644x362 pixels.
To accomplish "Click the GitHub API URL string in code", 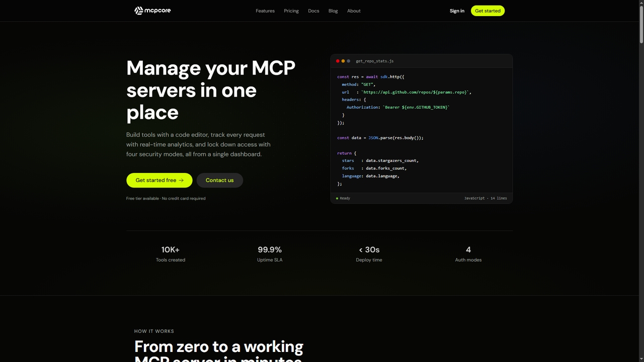I will point(416,92).
